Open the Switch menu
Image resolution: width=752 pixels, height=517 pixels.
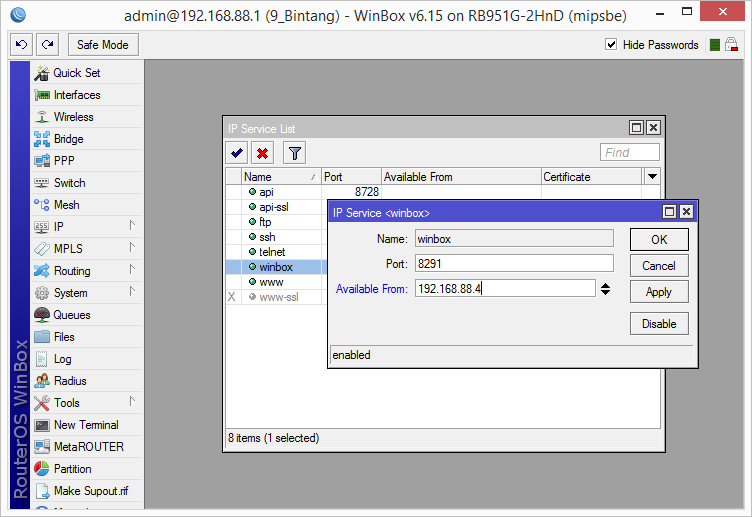[88, 183]
